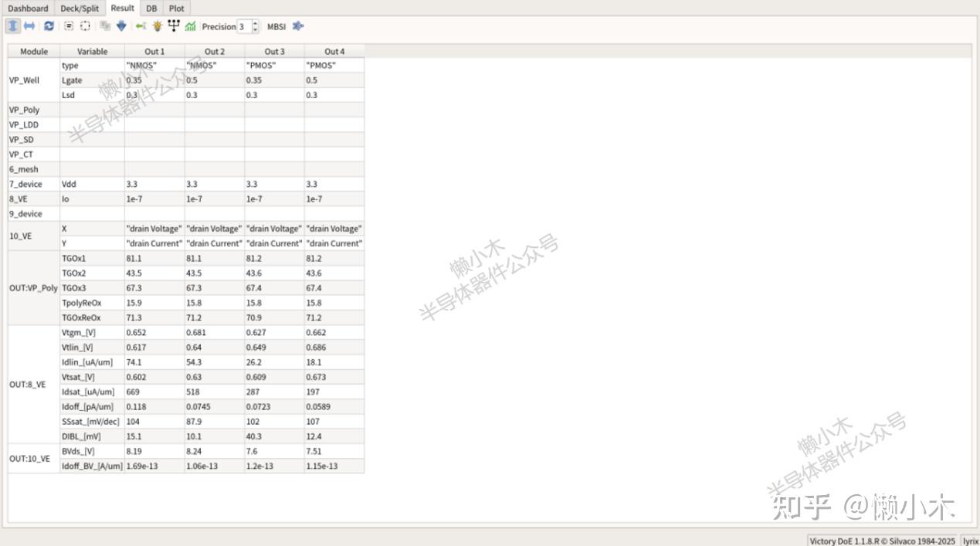Open the Dashboard tab
This screenshot has width=980, height=546.
click(29, 8)
